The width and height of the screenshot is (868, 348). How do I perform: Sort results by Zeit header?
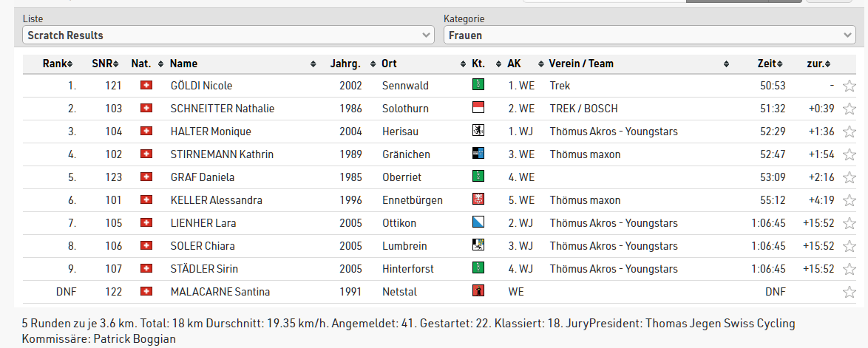tap(770, 64)
